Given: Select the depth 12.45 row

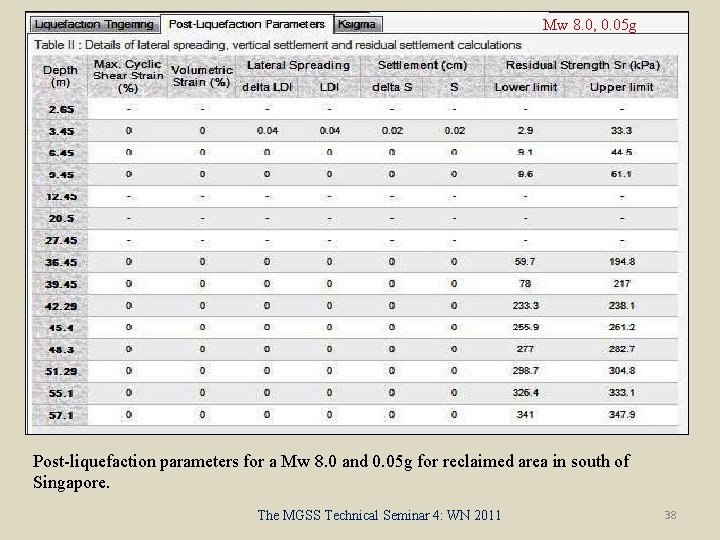Looking at the screenshot, I should (x=355, y=197).
